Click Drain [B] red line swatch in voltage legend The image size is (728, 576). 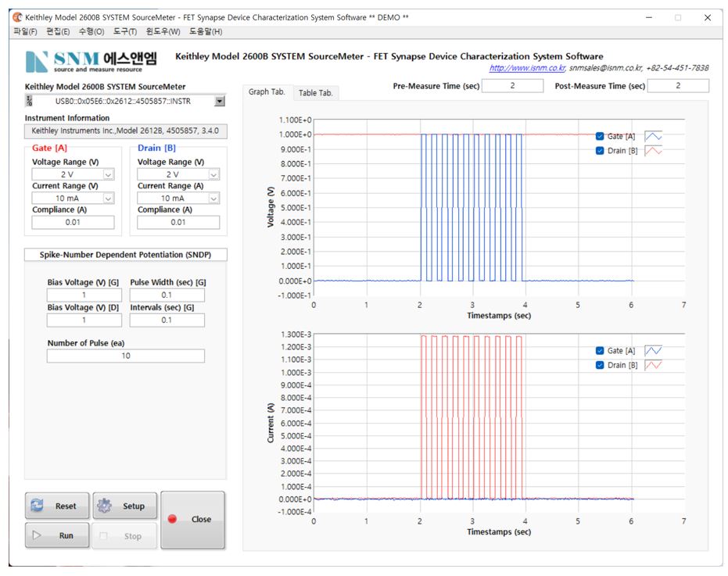652,150
